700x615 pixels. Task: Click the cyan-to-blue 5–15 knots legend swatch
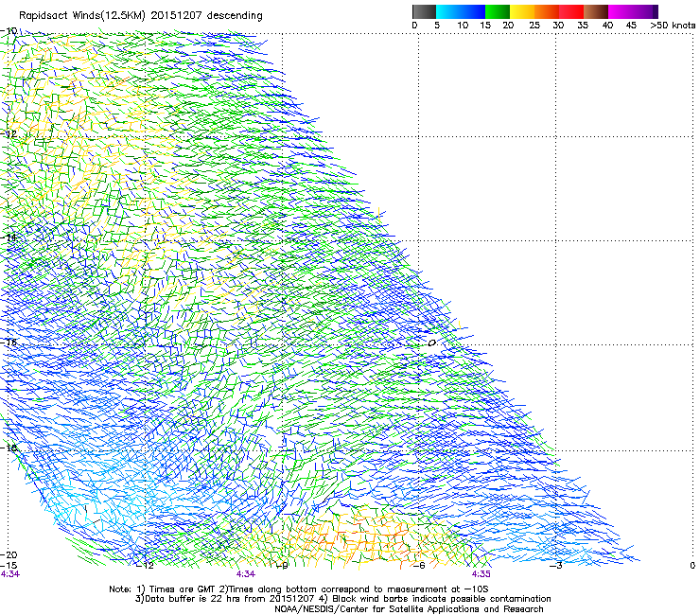(461, 11)
